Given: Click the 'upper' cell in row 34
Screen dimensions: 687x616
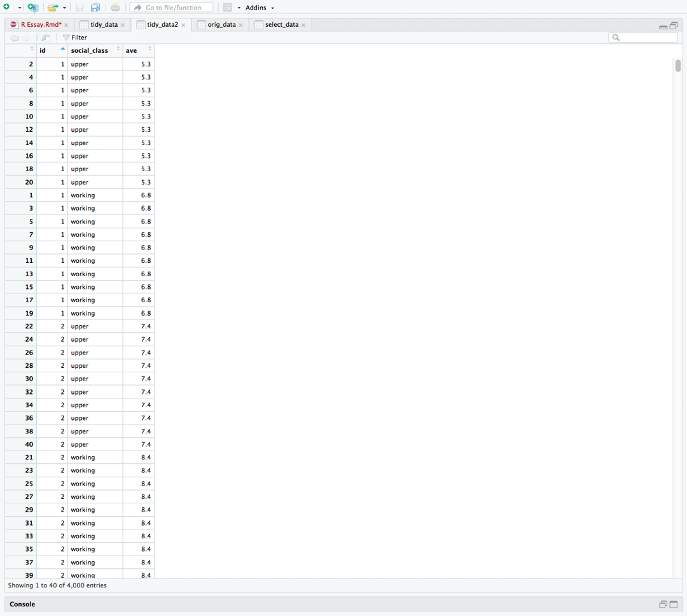Looking at the screenshot, I should point(95,405).
